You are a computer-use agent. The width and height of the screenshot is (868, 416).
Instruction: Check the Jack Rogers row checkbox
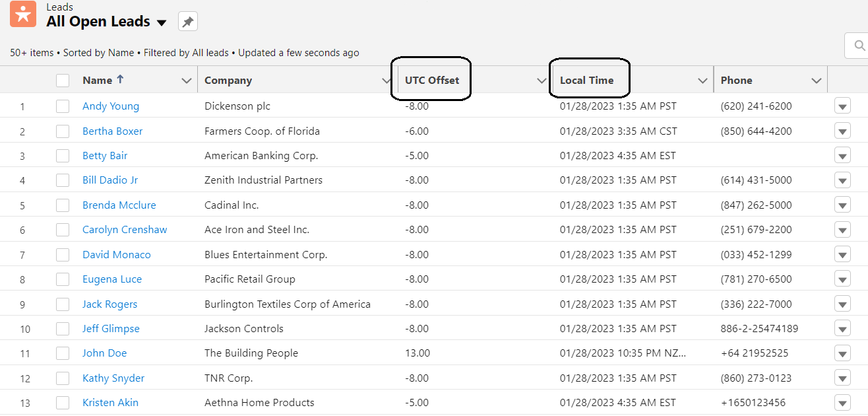(x=63, y=304)
